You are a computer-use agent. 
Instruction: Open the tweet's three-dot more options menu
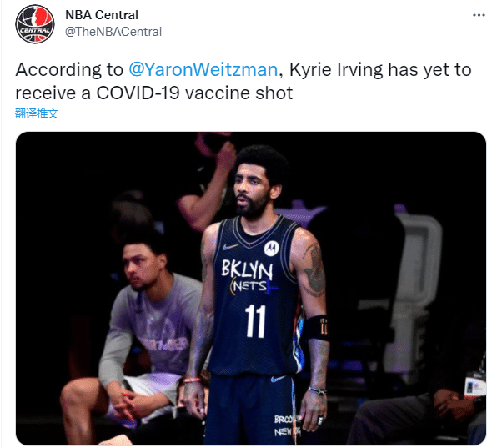tap(479, 15)
